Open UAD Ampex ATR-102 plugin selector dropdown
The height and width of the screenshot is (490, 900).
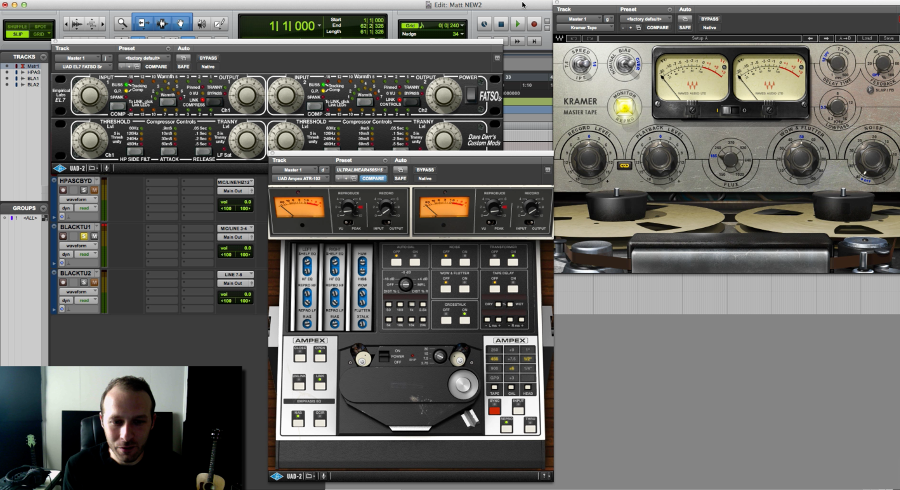(301, 178)
